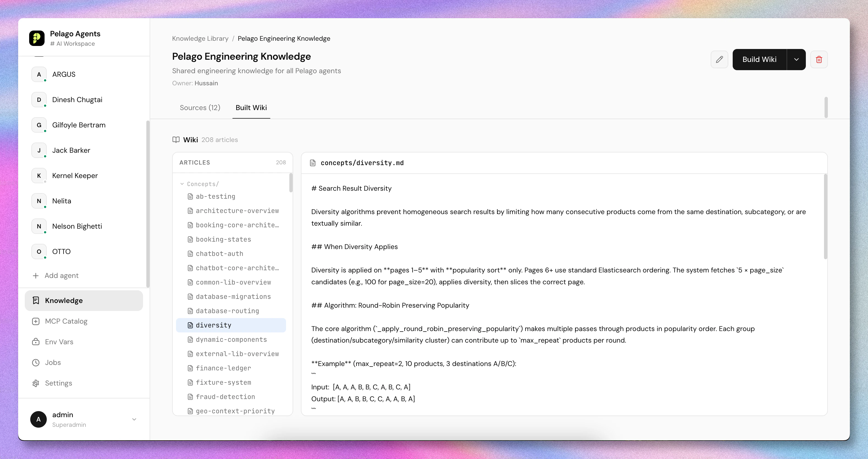Screen dimensions: 868x459
Task: Click the red trash delete icon
Action: tap(818, 59)
